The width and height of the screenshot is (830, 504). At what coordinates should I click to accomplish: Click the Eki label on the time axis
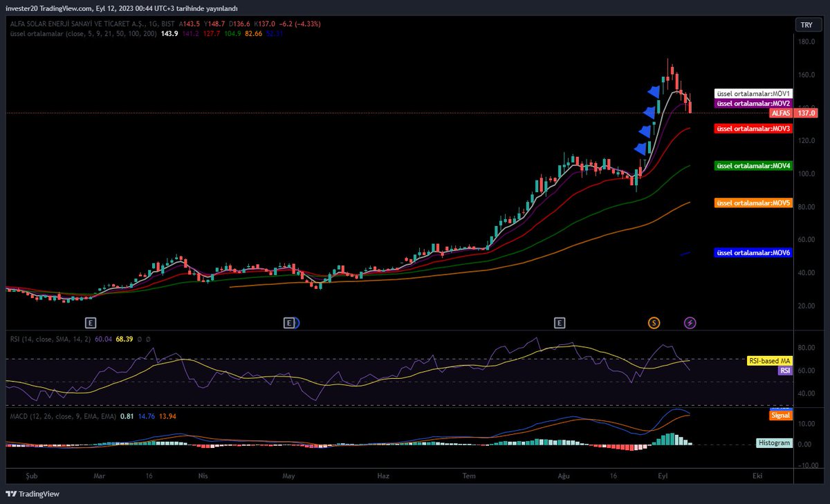coord(757,476)
